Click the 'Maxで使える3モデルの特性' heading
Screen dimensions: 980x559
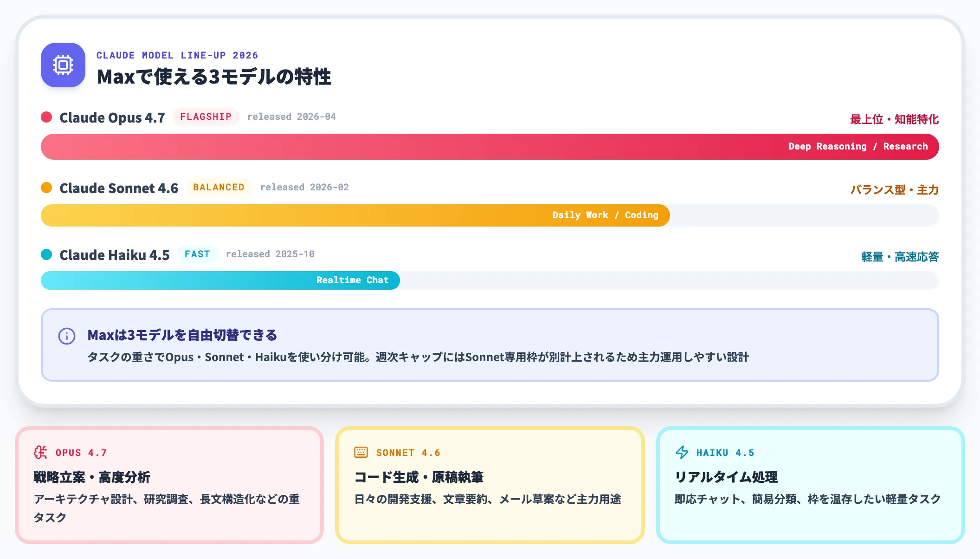click(x=214, y=77)
